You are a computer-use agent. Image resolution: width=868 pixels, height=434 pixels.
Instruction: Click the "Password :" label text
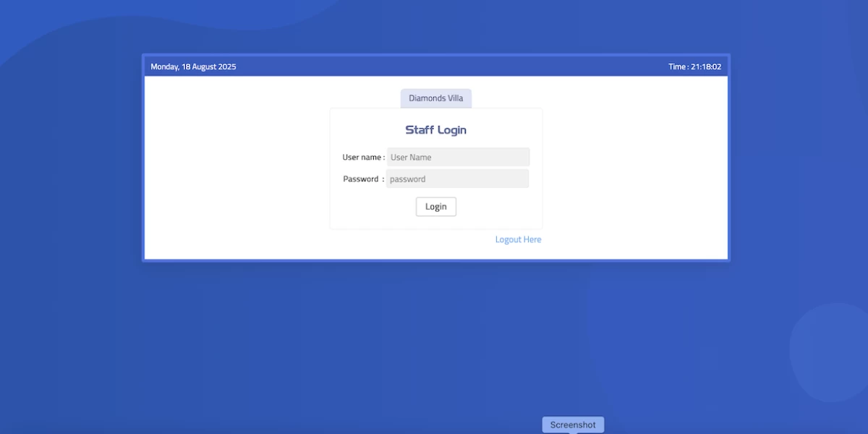pyautogui.click(x=363, y=179)
